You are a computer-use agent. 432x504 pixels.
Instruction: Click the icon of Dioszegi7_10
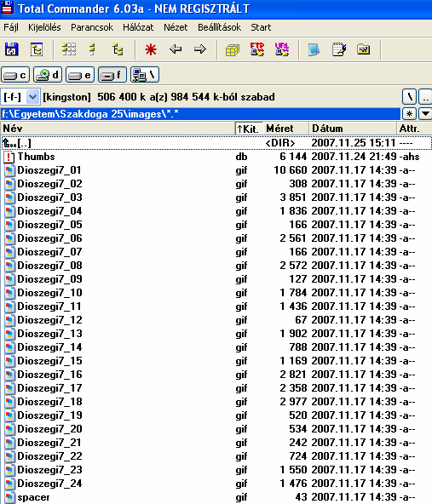pyautogui.click(x=9, y=293)
